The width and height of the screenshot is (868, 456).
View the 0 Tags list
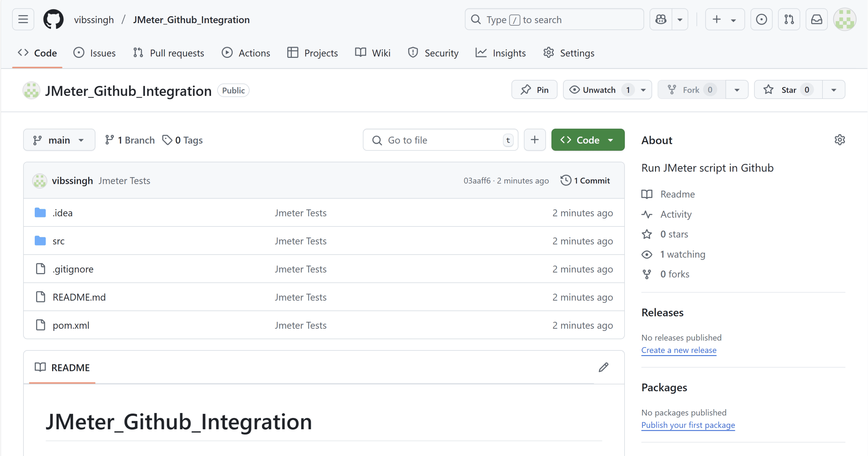[183, 140]
